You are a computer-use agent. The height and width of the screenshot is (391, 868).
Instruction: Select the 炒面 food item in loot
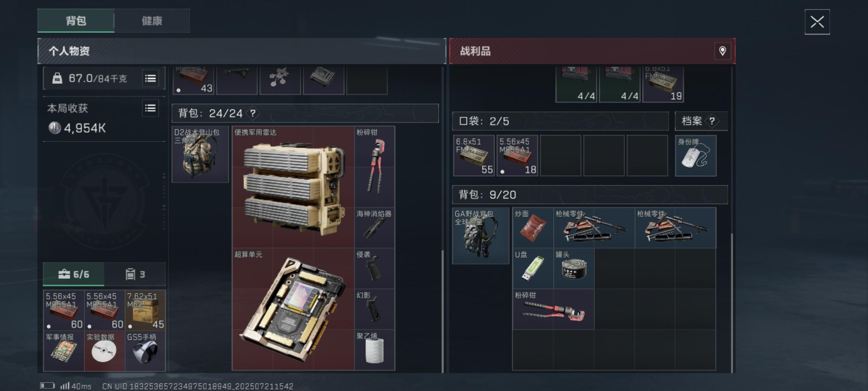[533, 228]
